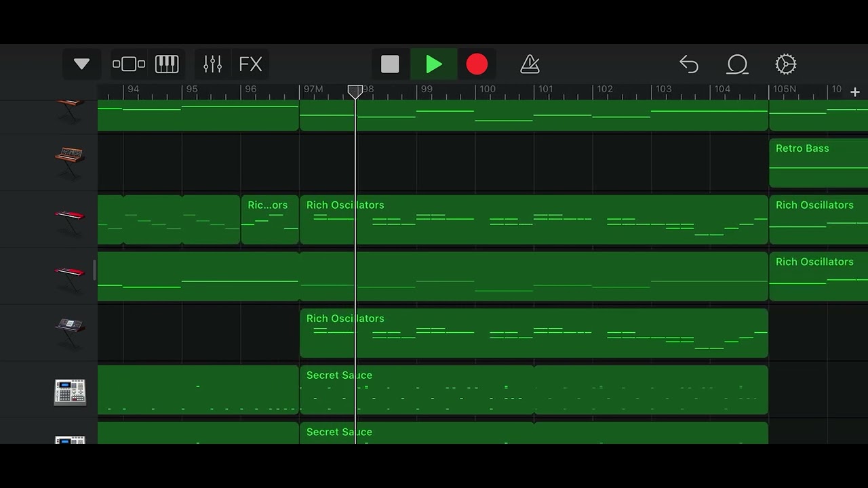
Task: Select Rich Oscillators region on the dark synth track
Action: click(534, 333)
